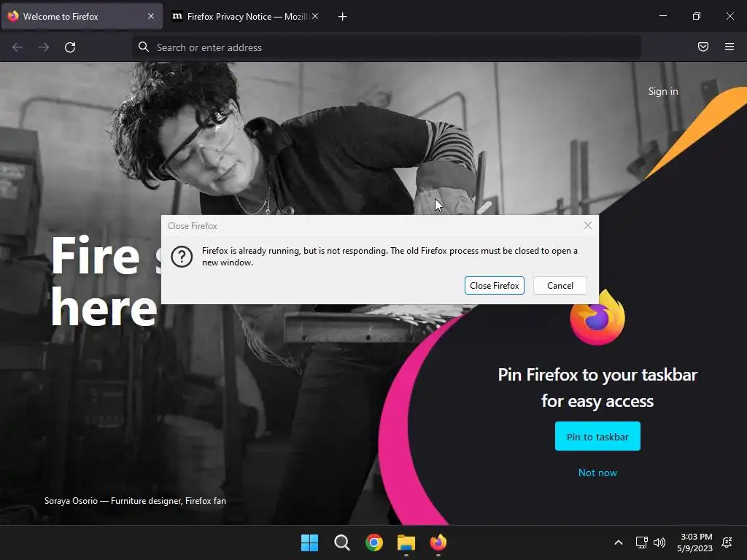Open Save to Pocket icon
Image resolution: width=747 pixels, height=560 pixels.
[x=703, y=47]
